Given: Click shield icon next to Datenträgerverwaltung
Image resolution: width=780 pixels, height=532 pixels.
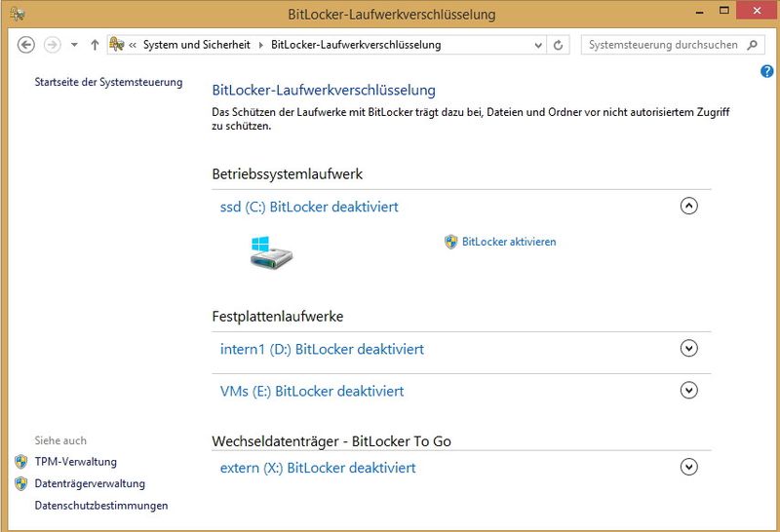Looking at the screenshot, I should pyautogui.click(x=20, y=484).
